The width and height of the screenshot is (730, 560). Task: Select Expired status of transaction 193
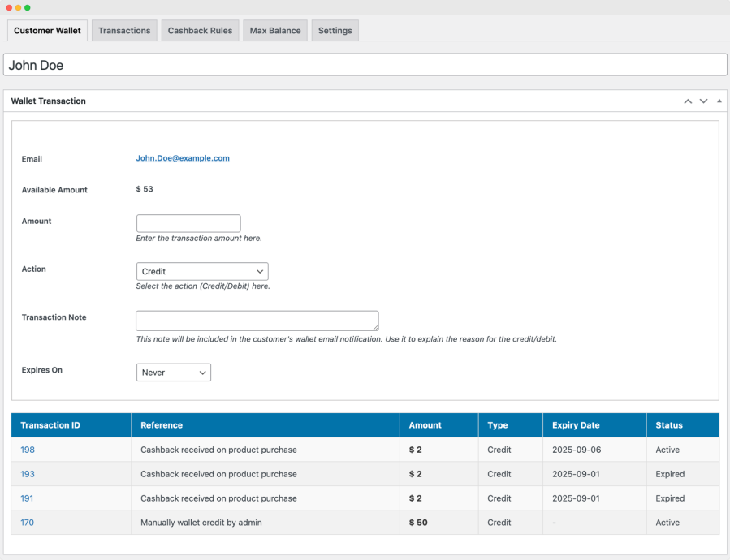click(x=670, y=474)
